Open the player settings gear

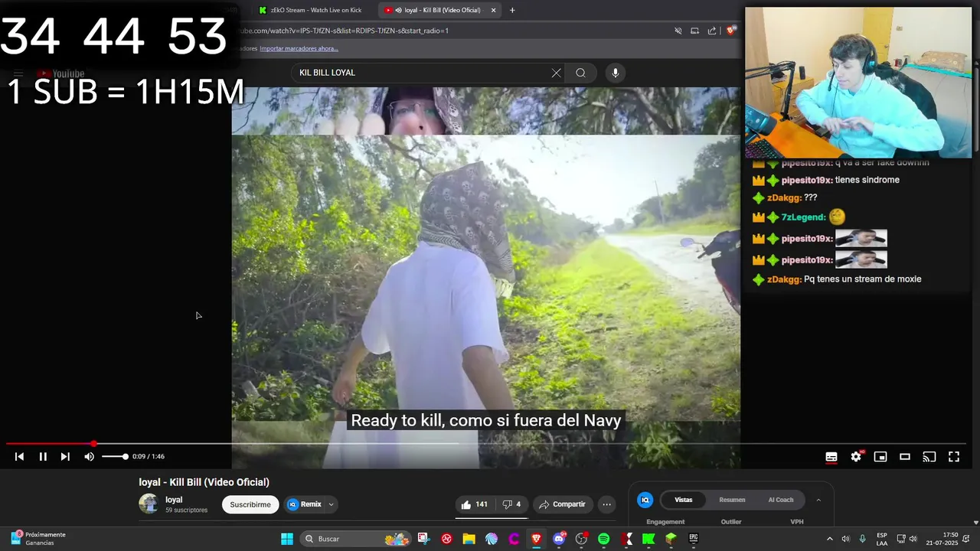(x=856, y=457)
